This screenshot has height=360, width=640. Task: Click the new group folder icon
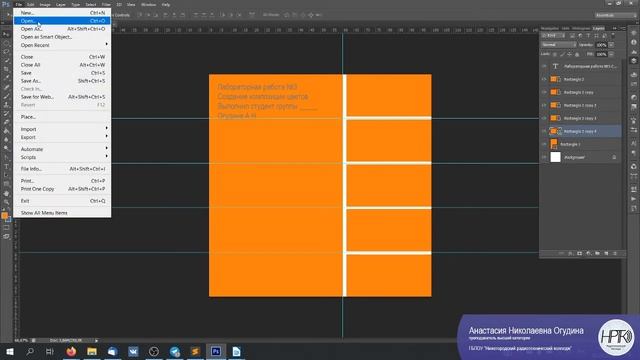click(x=597, y=253)
